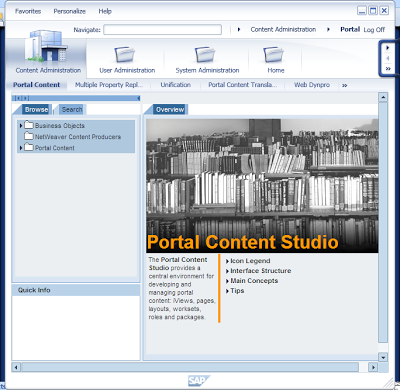This screenshot has width=400, height=390.
Task: Click the next arrow in the side navigation strip
Action: coord(388,48)
